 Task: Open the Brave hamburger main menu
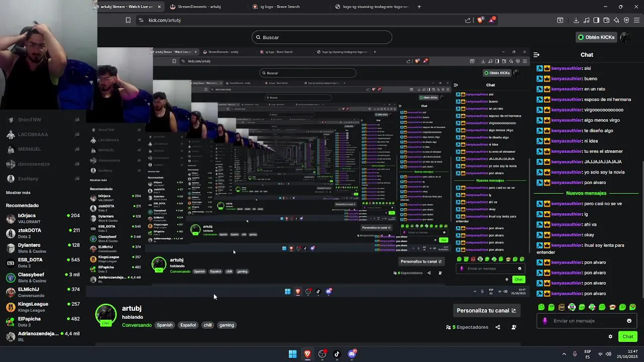pyautogui.click(x=636, y=20)
